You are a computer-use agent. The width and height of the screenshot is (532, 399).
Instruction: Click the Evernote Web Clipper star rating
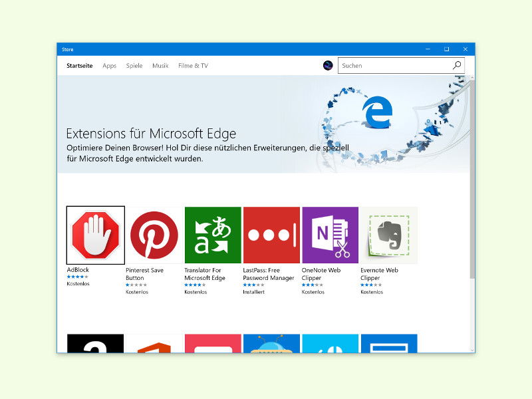pos(371,285)
